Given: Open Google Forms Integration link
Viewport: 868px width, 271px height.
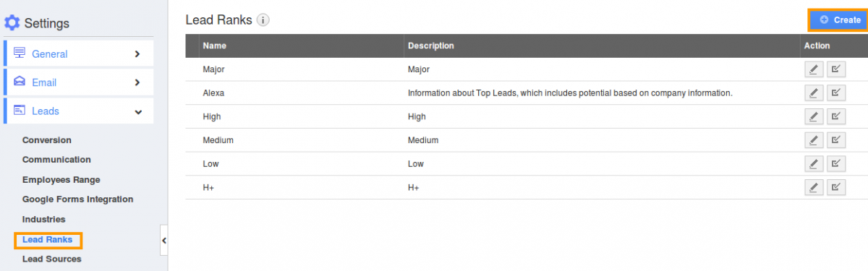Looking at the screenshot, I should pyautogui.click(x=78, y=199).
